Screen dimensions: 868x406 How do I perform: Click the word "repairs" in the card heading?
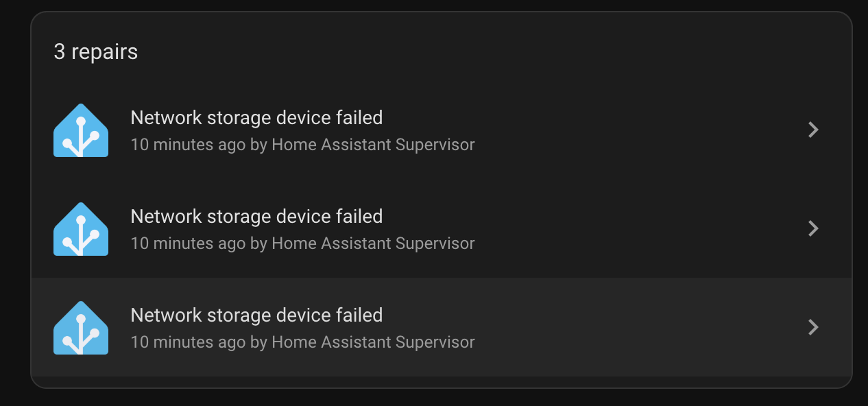(104, 52)
